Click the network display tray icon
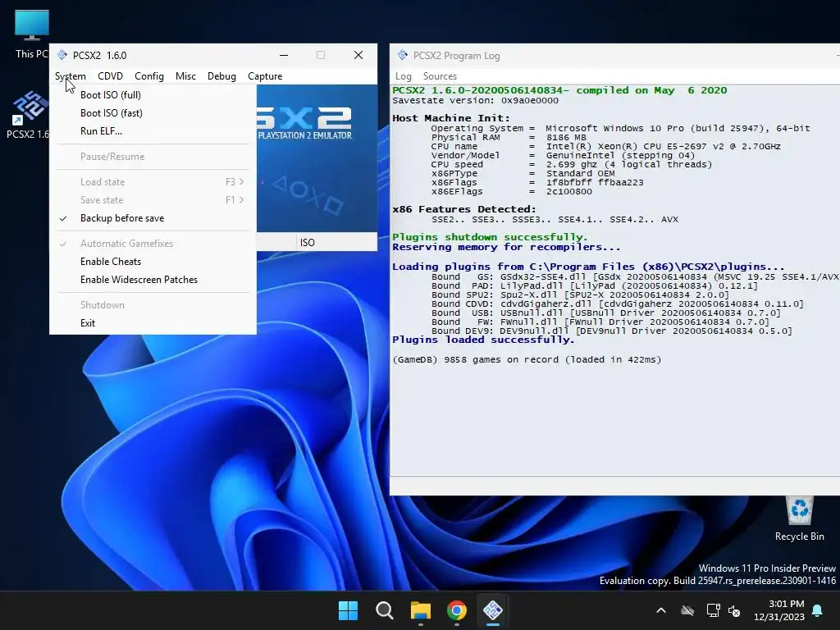 coord(713,610)
